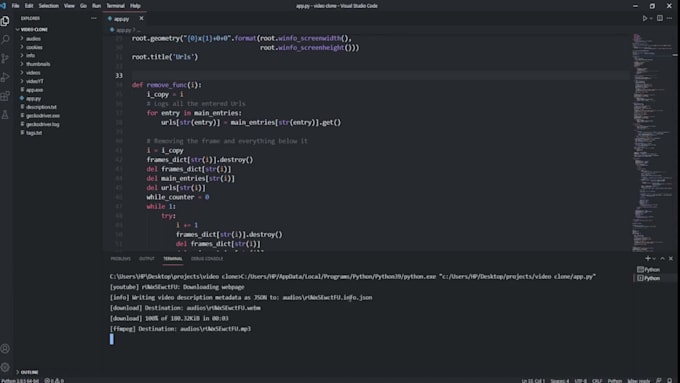Image resolution: width=680 pixels, height=383 pixels.
Task: Open Explorer panel More Actions ellipsis
Action: click(x=94, y=18)
